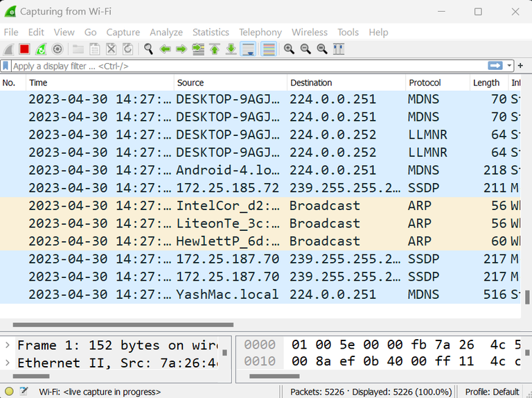Viewport: 532px width, 398px height.
Task: Open capture options gear icon
Action: click(57, 49)
